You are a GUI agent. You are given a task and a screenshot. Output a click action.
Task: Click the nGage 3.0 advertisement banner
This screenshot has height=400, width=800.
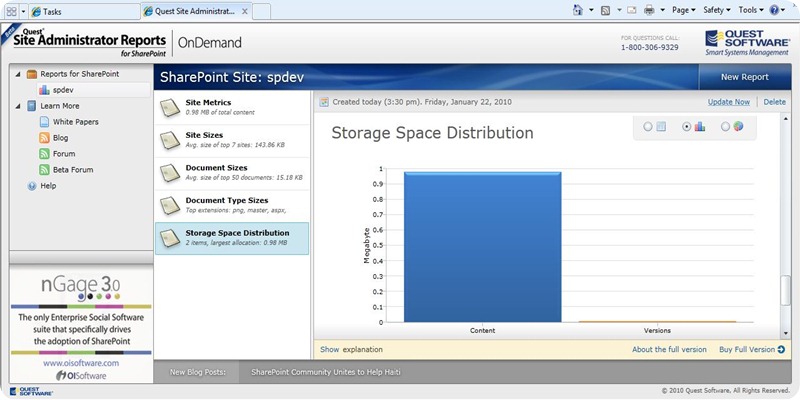click(81, 324)
